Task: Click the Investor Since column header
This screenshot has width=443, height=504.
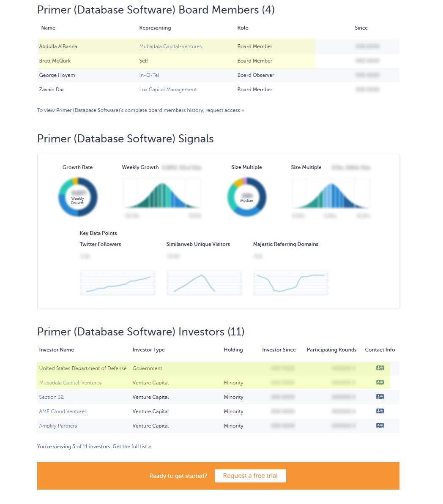Action: click(279, 350)
